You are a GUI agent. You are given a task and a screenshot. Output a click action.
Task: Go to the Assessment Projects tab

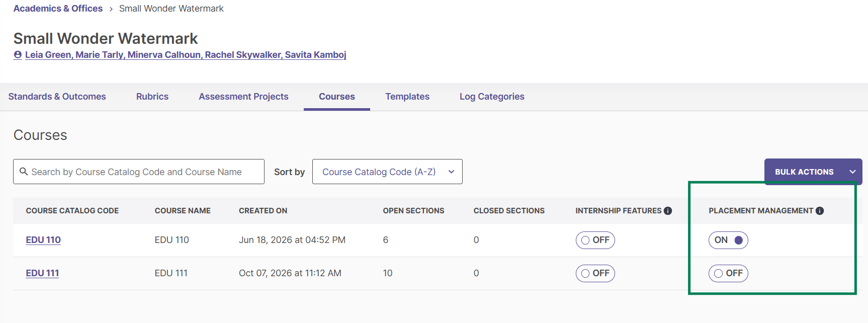click(243, 97)
